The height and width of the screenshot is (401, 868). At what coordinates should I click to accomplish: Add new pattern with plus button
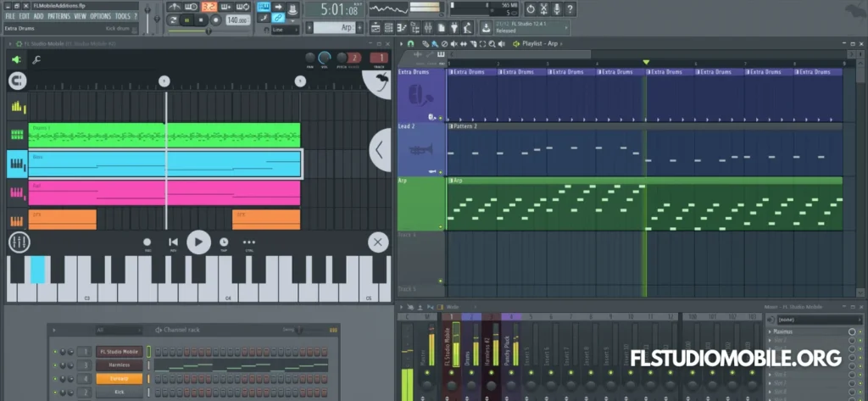point(359,27)
